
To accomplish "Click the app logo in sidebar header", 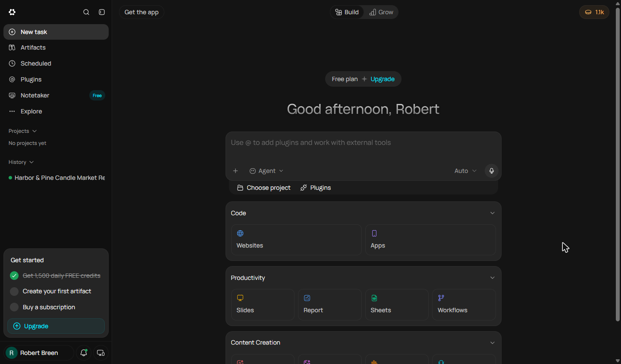I will (x=12, y=12).
